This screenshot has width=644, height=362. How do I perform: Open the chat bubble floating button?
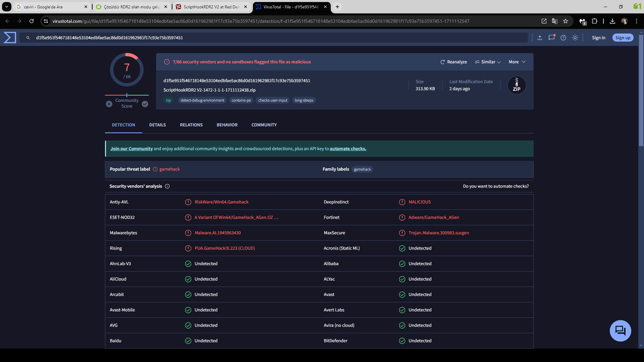(620, 331)
